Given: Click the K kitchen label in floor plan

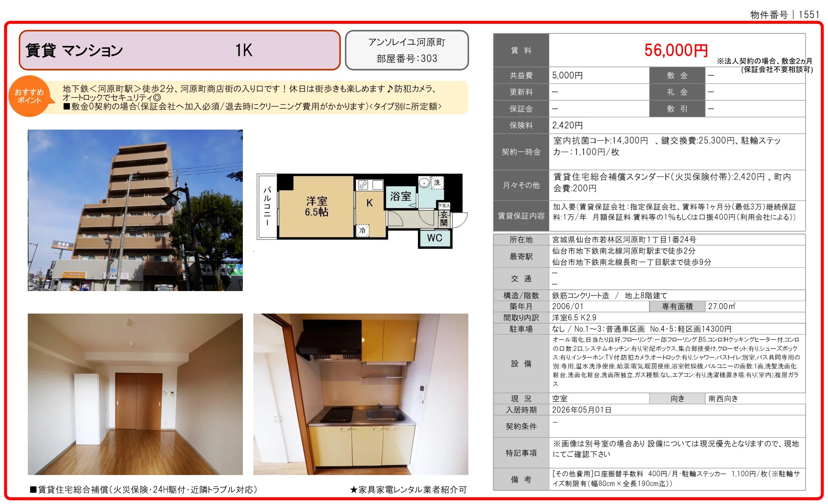Looking at the screenshot, I should (x=370, y=203).
